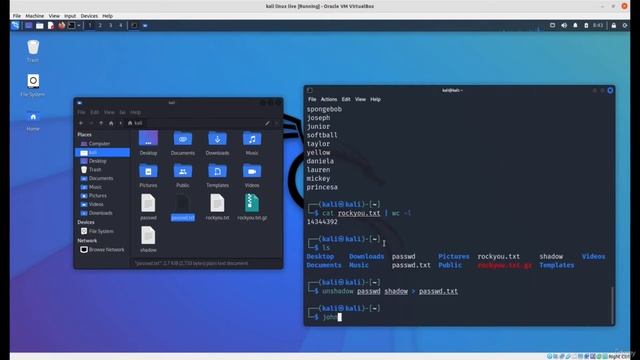Click the terminal vertical scrollbar
Image resolution: width=640 pixels, height=360 pixels.
612,304
